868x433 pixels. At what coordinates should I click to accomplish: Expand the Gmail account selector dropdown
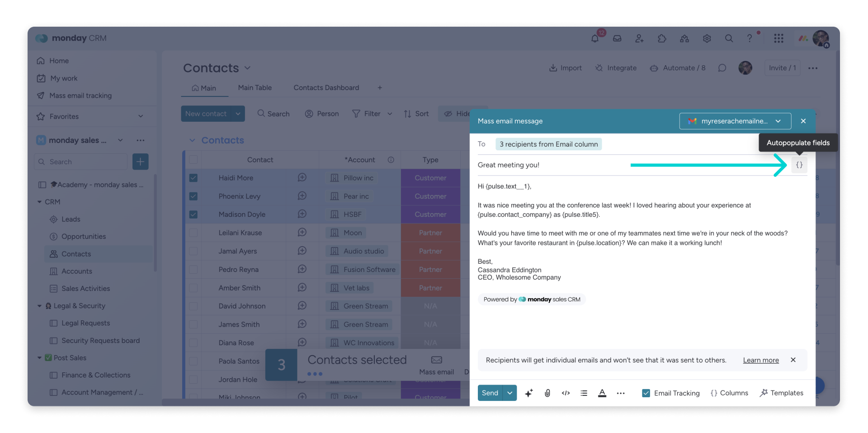[x=778, y=121]
